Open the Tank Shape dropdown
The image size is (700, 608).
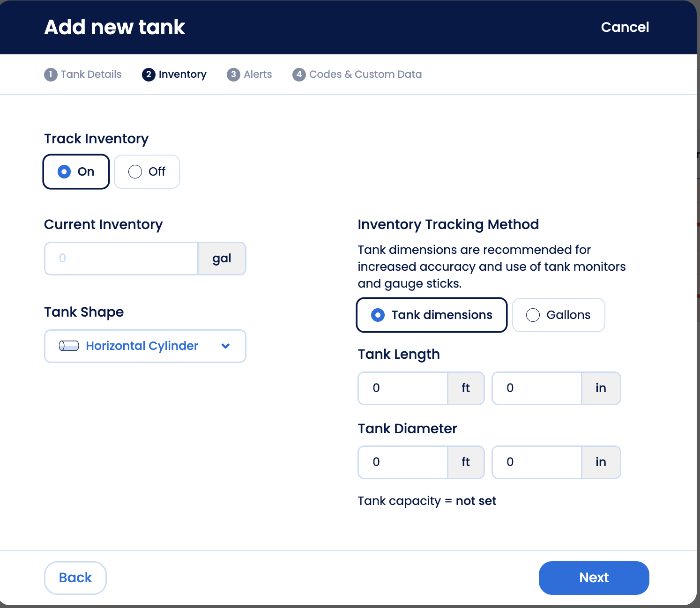pos(145,346)
